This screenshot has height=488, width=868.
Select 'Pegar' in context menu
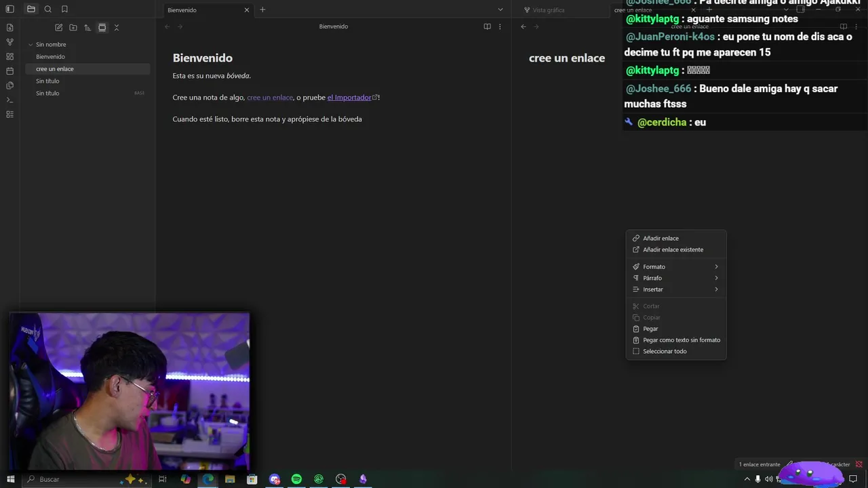click(676, 329)
